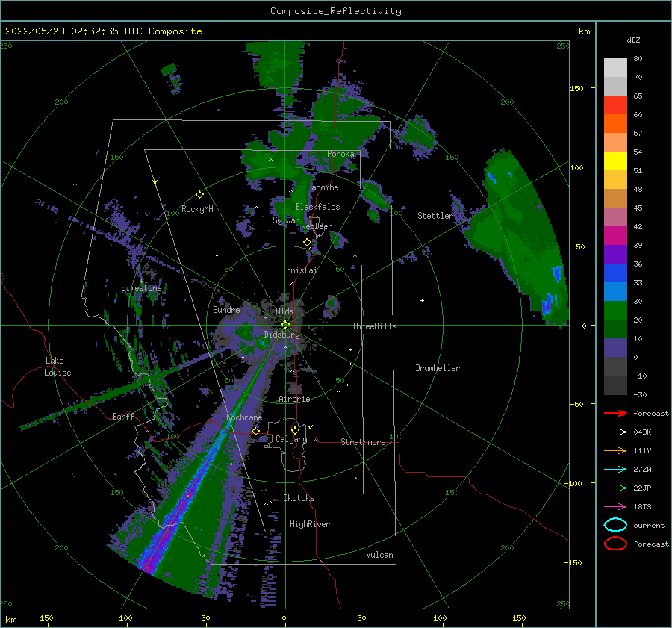This screenshot has width=672, height=628.
Task: Click the Stettler label
Action: click(x=435, y=216)
